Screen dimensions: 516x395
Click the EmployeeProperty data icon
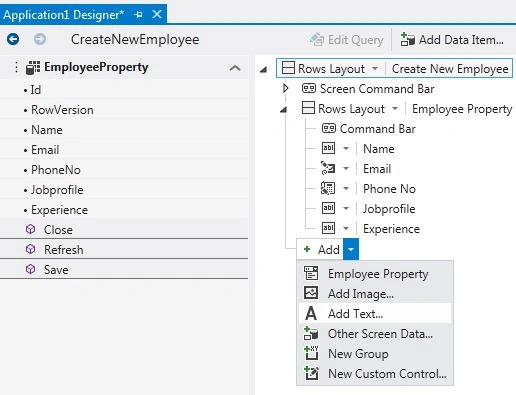click(x=33, y=68)
